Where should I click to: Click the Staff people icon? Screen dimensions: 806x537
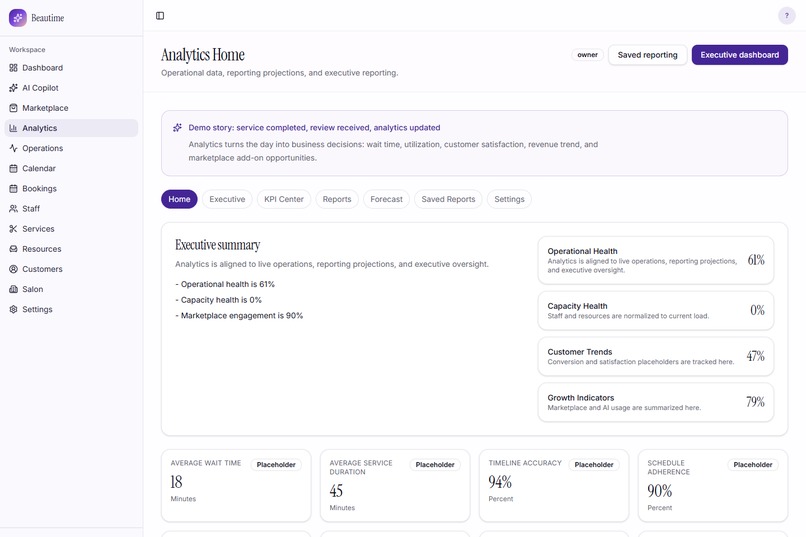click(x=13, y=209)
